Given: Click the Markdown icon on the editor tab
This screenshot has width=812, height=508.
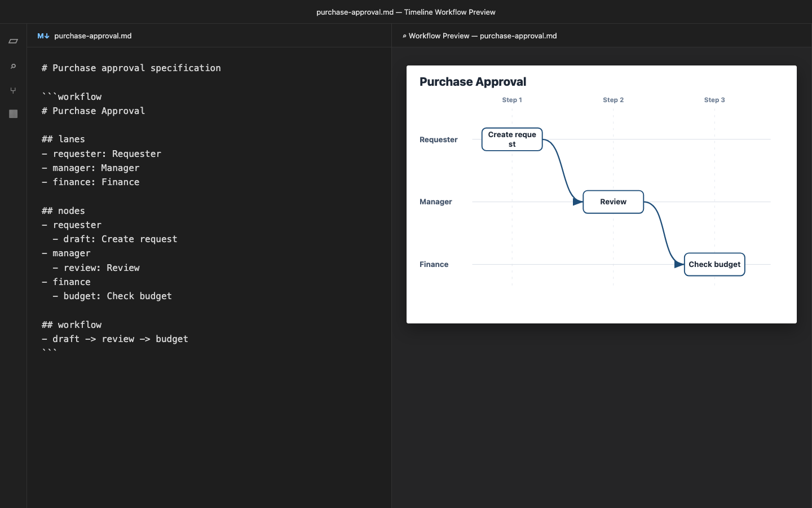Looking at the screenshot, I should pos(43,36).
